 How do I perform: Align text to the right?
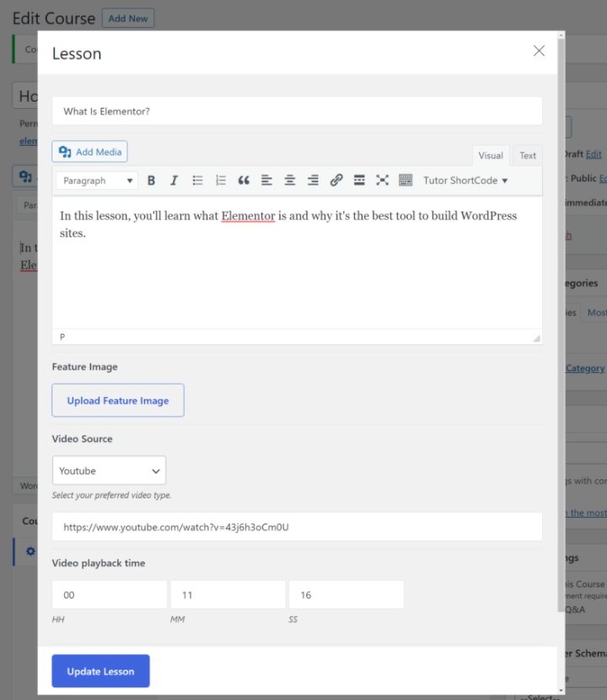[313, 180]
